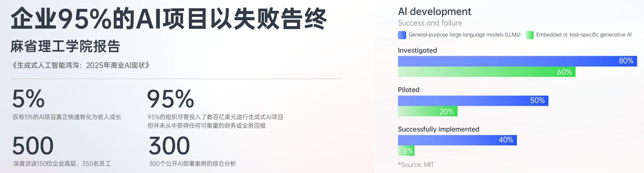Click the "Success and failure" chart subtitle
The image size is (644, 173).
click(x=430, y=23)
